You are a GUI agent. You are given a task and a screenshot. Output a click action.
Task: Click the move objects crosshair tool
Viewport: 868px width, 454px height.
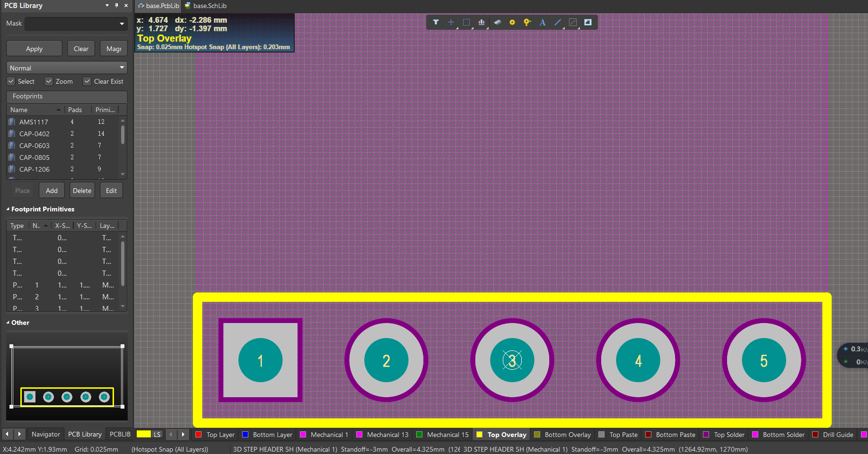451,22
